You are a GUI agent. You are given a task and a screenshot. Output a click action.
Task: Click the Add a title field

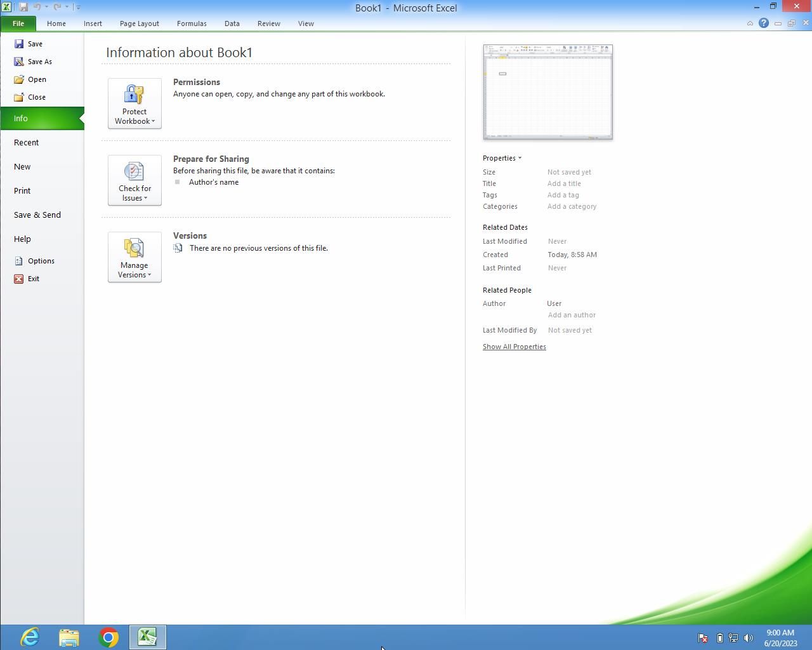(x=564, y=183)
